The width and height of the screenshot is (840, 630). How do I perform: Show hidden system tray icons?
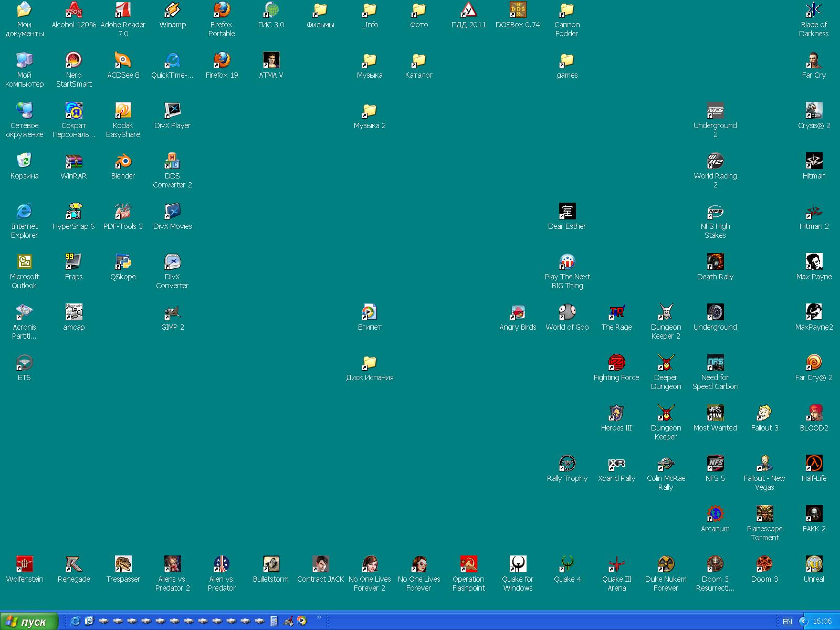pyautogui.click(x=803, y=622)
